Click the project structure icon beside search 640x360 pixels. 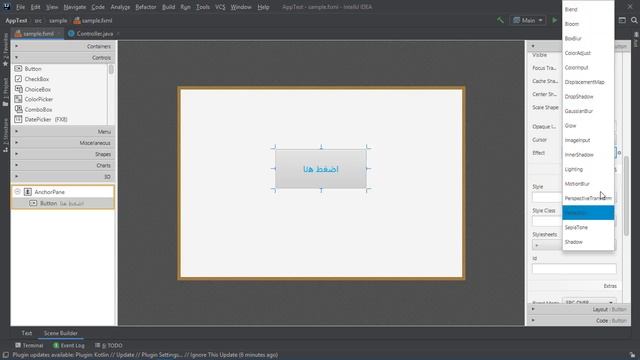(x=622, y=20)
